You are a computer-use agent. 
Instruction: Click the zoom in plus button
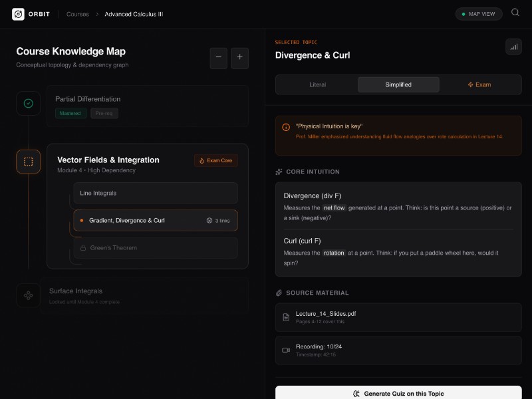coord(239,59)
